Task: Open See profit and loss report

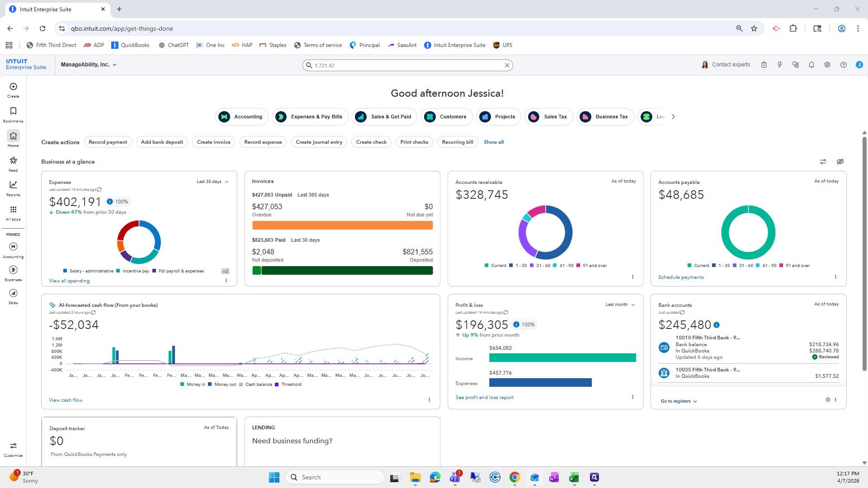Action: (484, 398)
